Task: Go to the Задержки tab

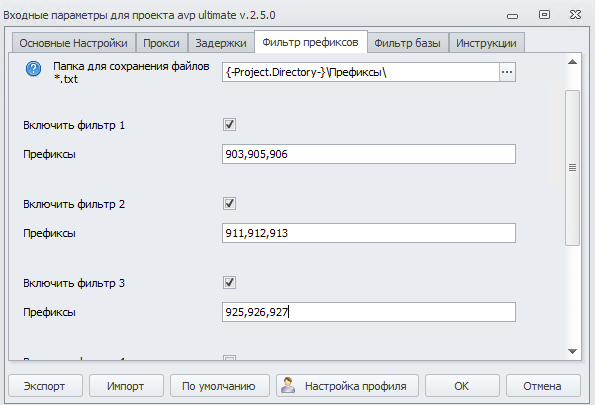Action: click(x=221, y=43)
